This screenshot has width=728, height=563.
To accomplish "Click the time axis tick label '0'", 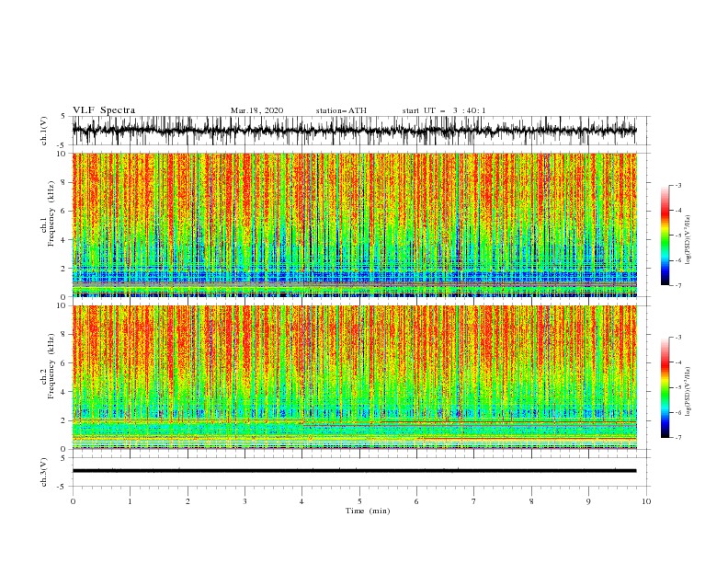I will 73,501.
